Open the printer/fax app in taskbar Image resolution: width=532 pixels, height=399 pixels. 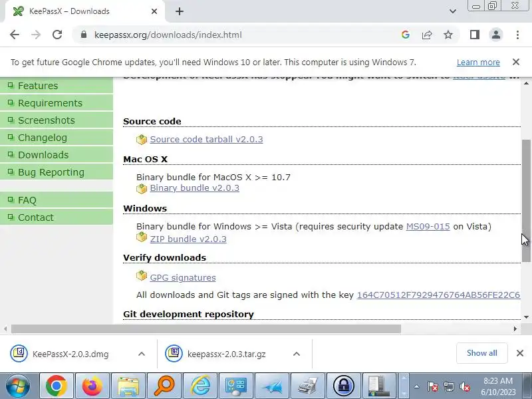[308, 386]
